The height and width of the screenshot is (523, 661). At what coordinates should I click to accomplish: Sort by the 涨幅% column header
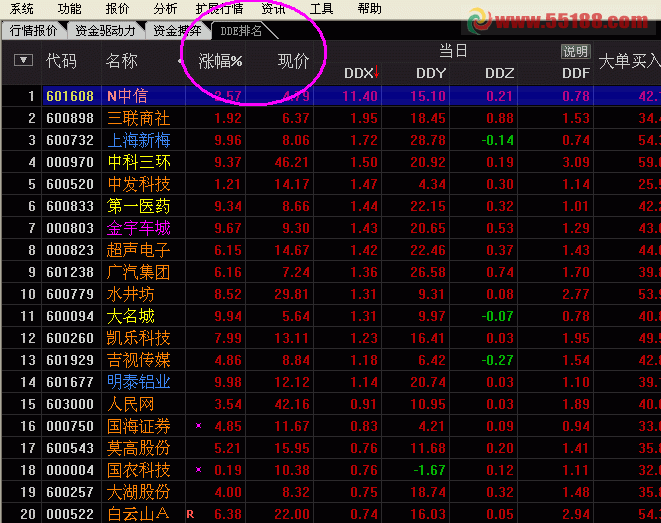coord(220,62)
